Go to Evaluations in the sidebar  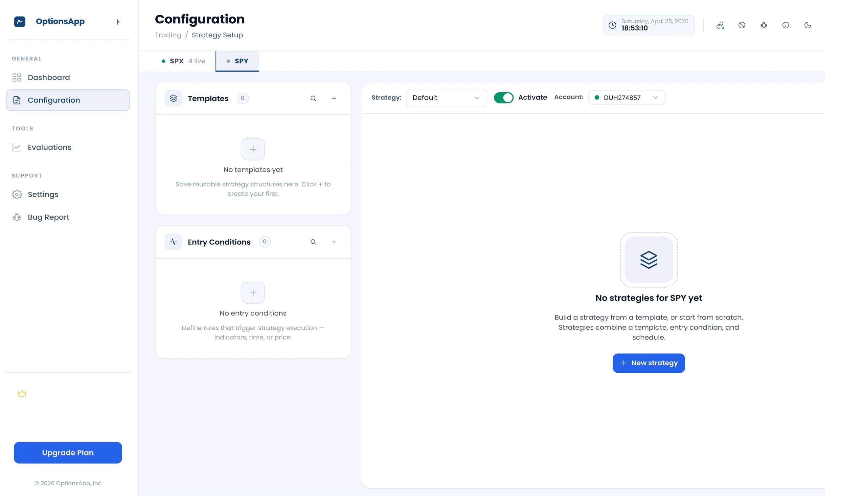point(68,147)
